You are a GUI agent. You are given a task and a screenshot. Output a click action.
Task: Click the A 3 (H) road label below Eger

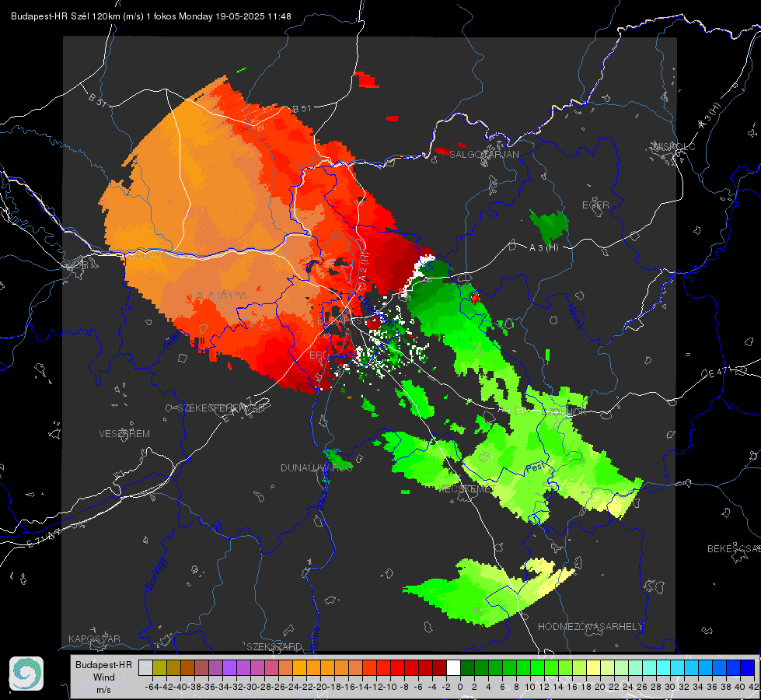[543, 248]
